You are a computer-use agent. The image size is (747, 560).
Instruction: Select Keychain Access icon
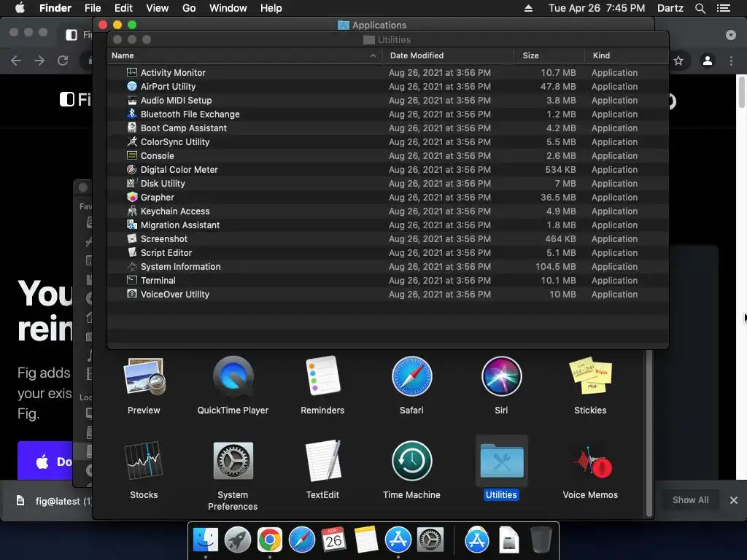point(132,211)
